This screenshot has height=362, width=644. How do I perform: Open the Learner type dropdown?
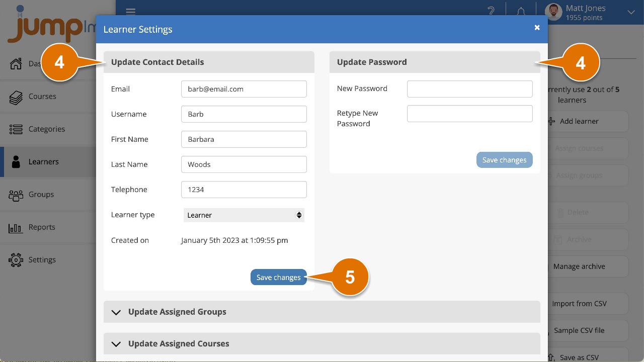[x=244, y=215]
